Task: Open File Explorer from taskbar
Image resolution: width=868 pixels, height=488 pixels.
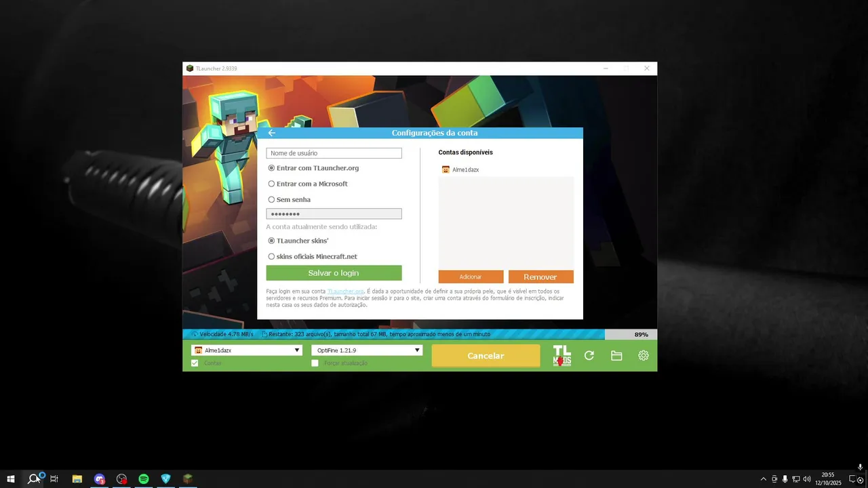Action: tap(77, 479)
